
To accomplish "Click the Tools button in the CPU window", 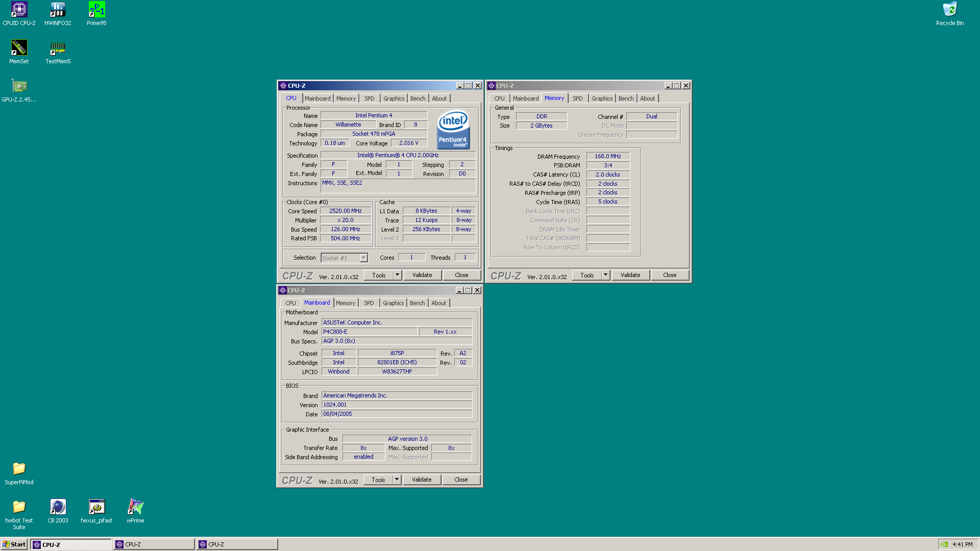I will click(379, 275).
